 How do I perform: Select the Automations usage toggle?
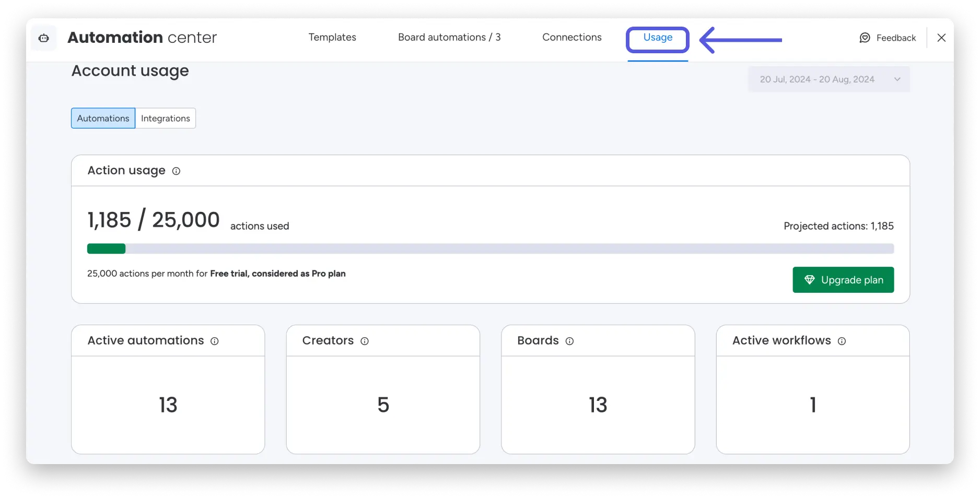pos(103,118)
